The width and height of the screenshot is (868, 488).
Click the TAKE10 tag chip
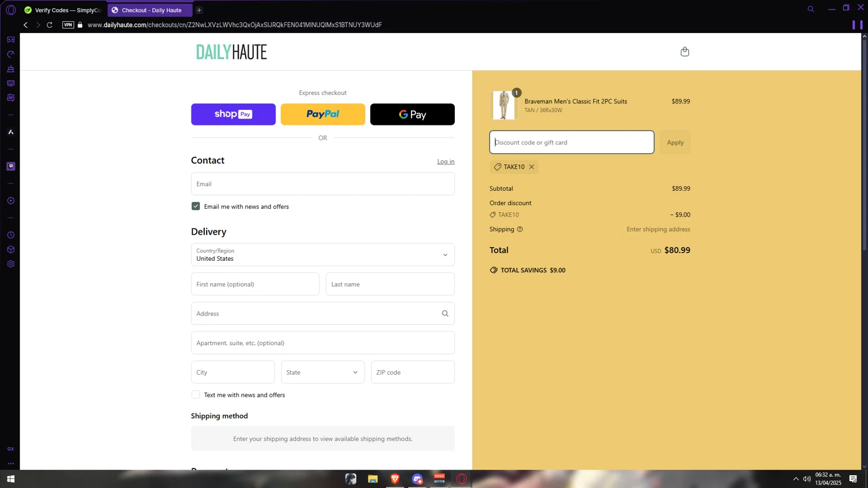pyautogui.click(x=514, y=167)
